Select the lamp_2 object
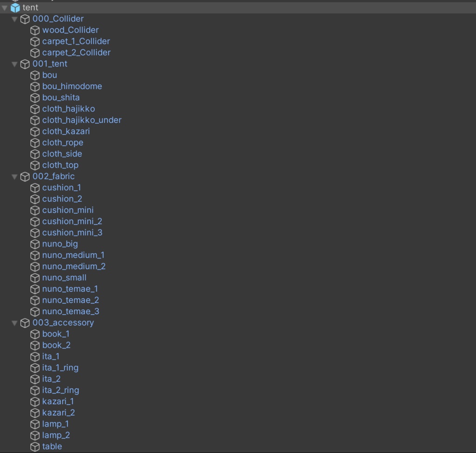The image size is (476, 453). pyautogui.click(x=56, y=435)
